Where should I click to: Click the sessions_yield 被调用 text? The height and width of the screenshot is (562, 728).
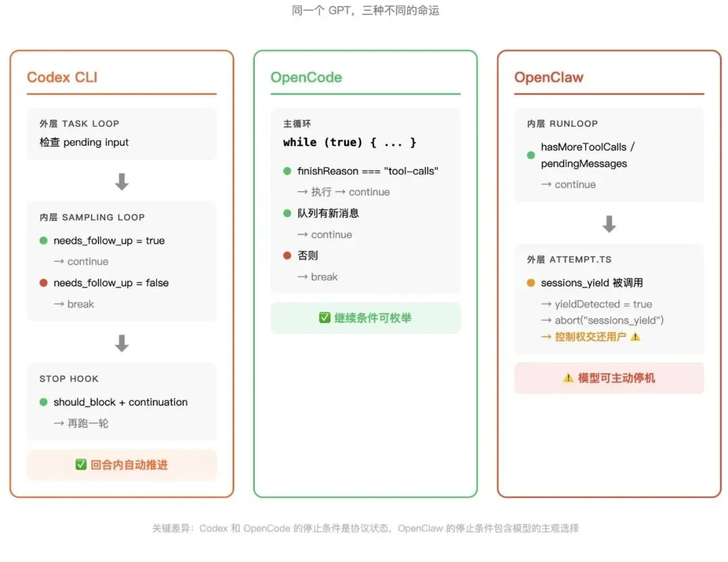pyautogui.click(x=592, y=282)
